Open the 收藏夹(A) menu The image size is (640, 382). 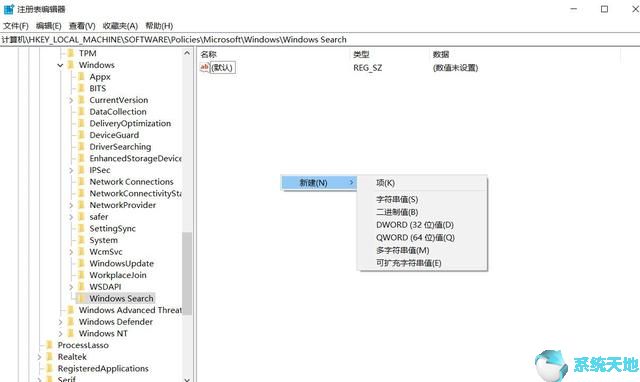(120, 26)
